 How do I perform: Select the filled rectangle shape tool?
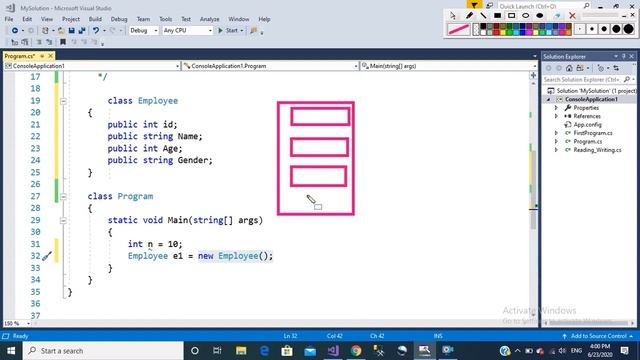498,16
